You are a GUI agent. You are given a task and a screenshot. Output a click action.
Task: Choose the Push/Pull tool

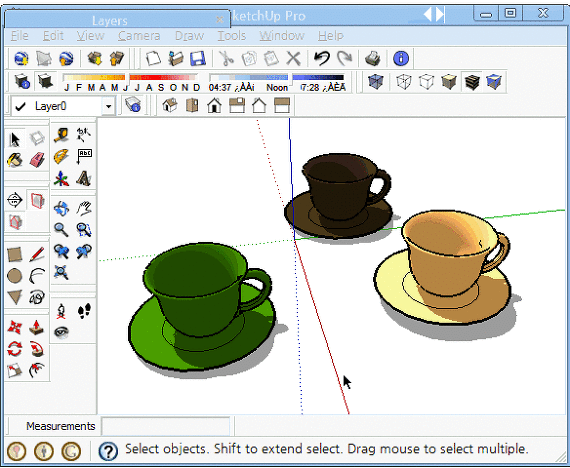pos(37,327)
